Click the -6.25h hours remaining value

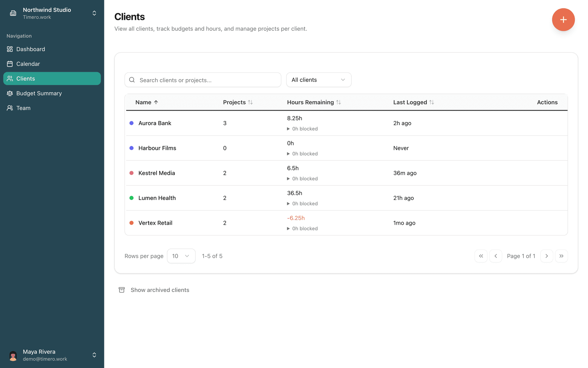click(x=296, y=218)
